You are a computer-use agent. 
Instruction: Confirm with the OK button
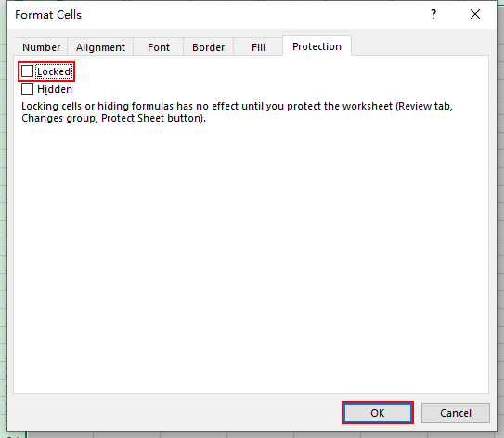coord(378,413)
